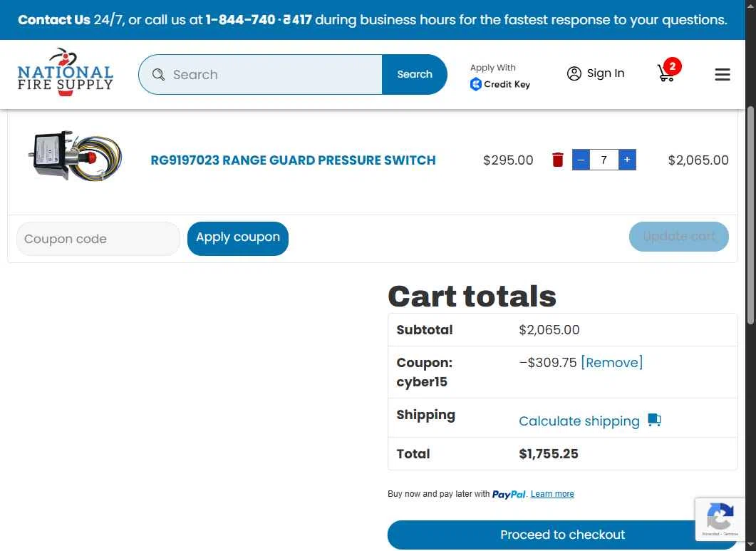Click the quantity field showing 7
The width and height of the screenshot is (756, 551).
(604, 160)
